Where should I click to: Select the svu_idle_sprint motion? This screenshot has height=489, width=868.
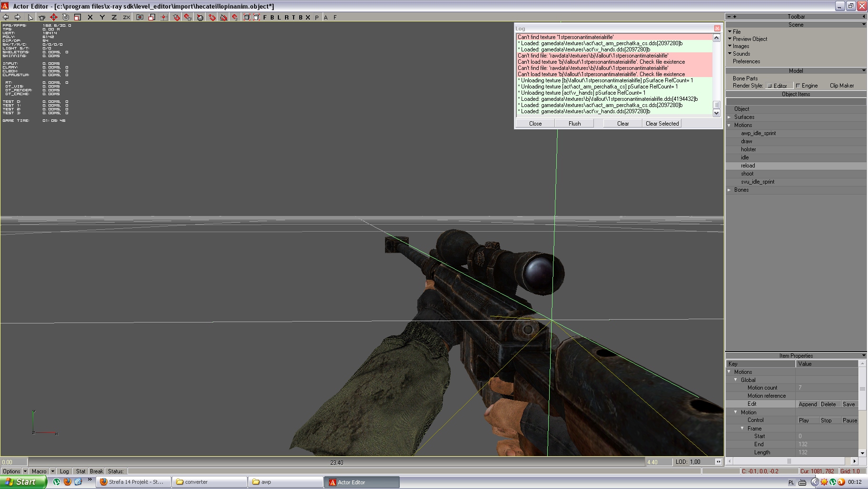[x=758, y=182]
